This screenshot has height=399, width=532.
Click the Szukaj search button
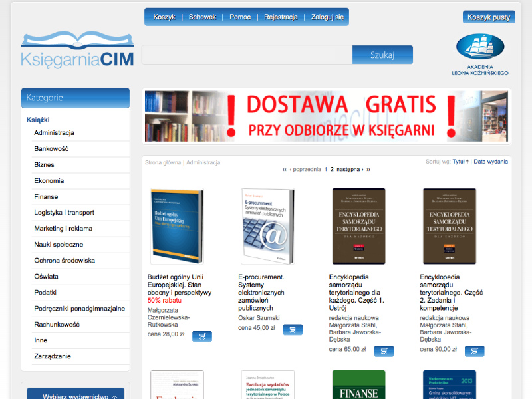coord(383,55)
